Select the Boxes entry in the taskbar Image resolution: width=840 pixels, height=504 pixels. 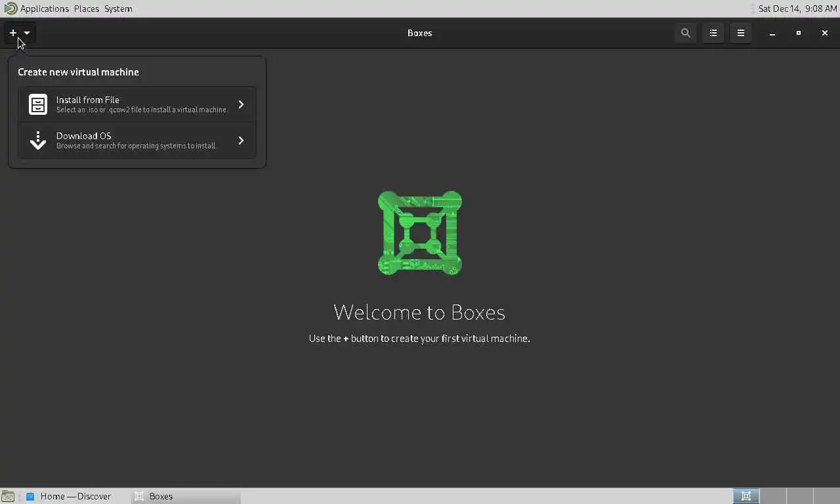(x=186, y=496)
